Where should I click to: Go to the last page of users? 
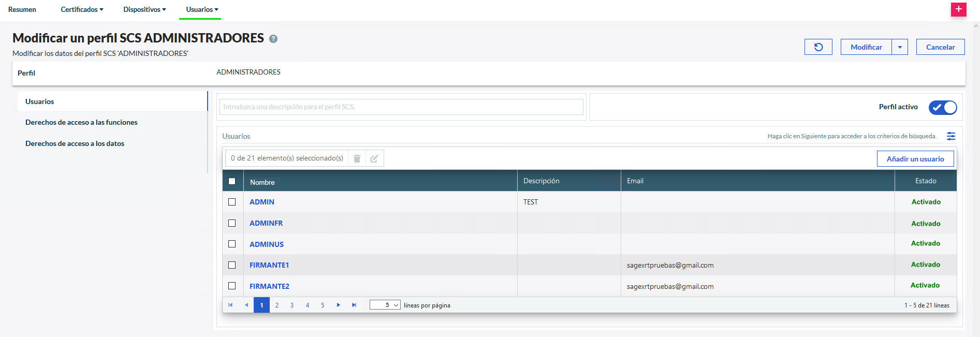pos(354,305)
